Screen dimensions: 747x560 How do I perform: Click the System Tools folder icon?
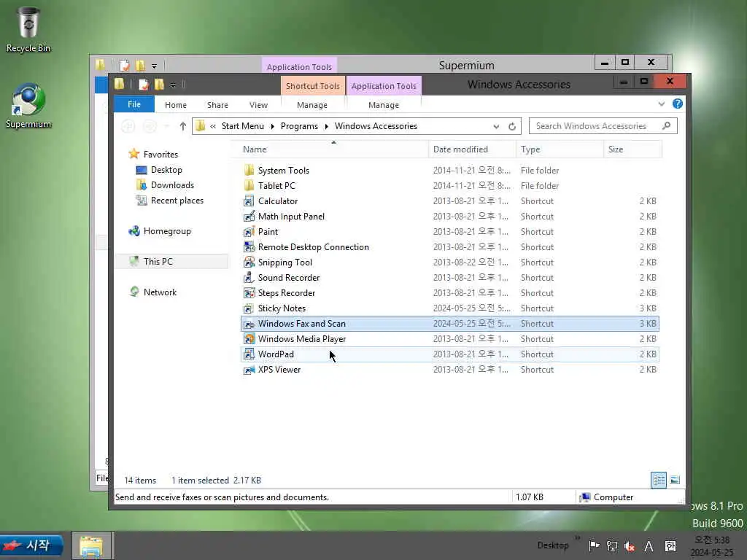coord(249,170)
